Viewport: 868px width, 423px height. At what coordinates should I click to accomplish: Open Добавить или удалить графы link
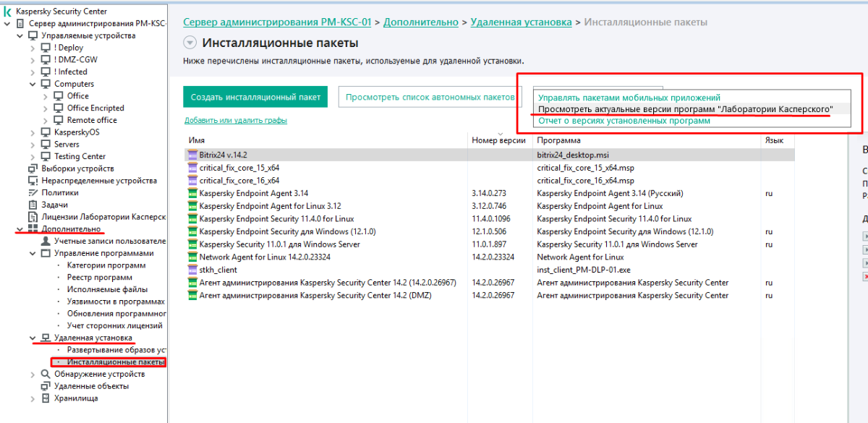tap(236, 121)
